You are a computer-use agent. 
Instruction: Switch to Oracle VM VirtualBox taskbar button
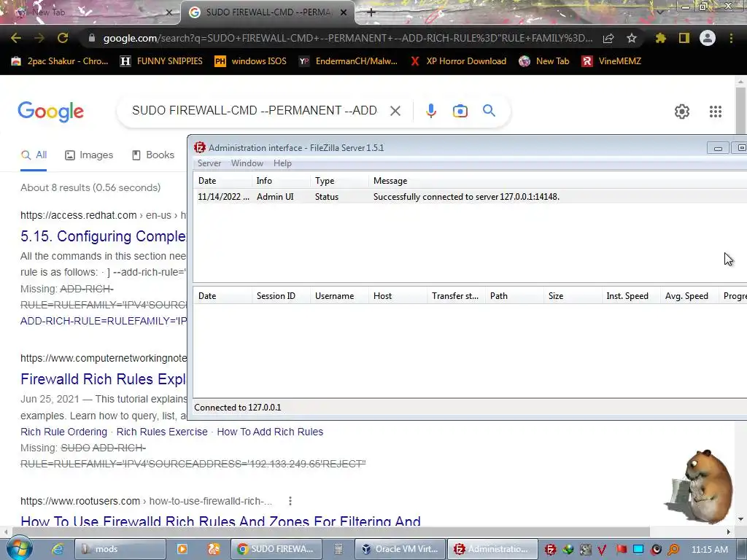[400, 549]
